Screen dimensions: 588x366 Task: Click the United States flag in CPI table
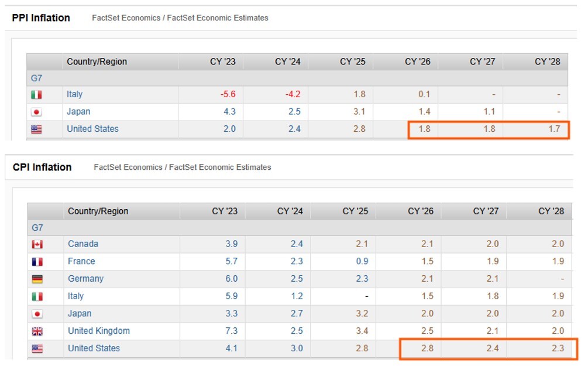(37, 348)
